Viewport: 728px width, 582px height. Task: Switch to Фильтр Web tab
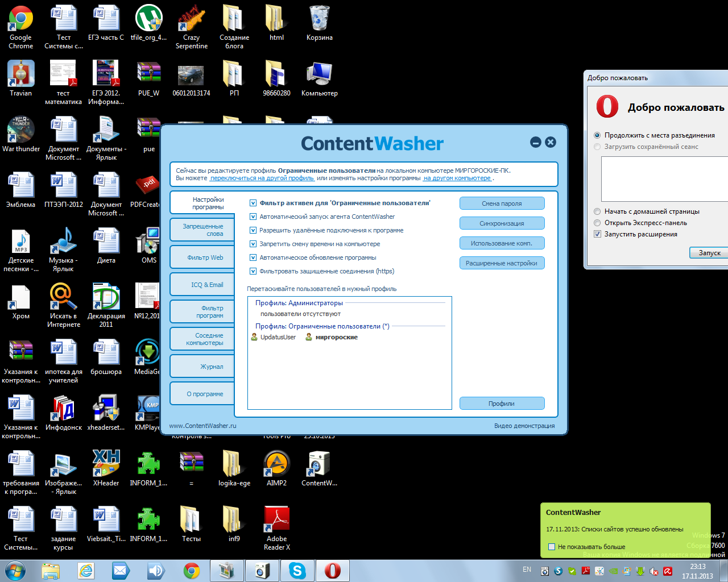(x=202, y=257)
